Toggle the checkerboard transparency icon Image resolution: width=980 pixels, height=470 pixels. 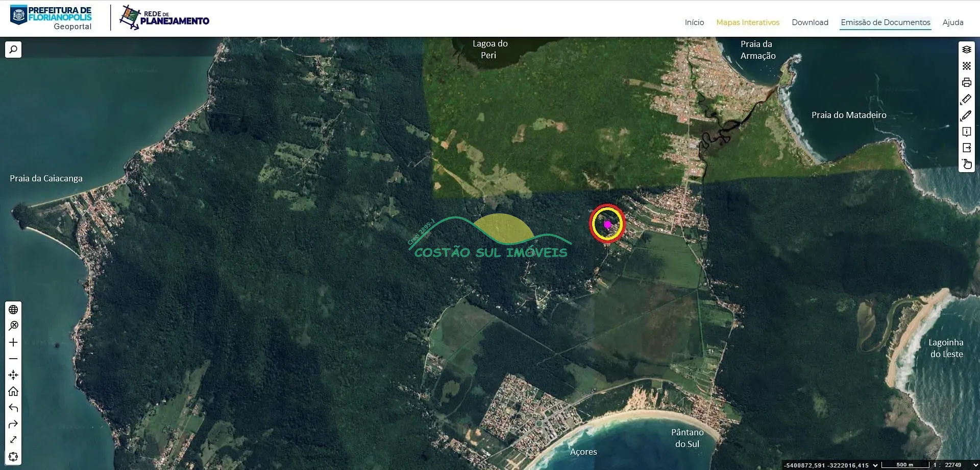coord(966,66)
